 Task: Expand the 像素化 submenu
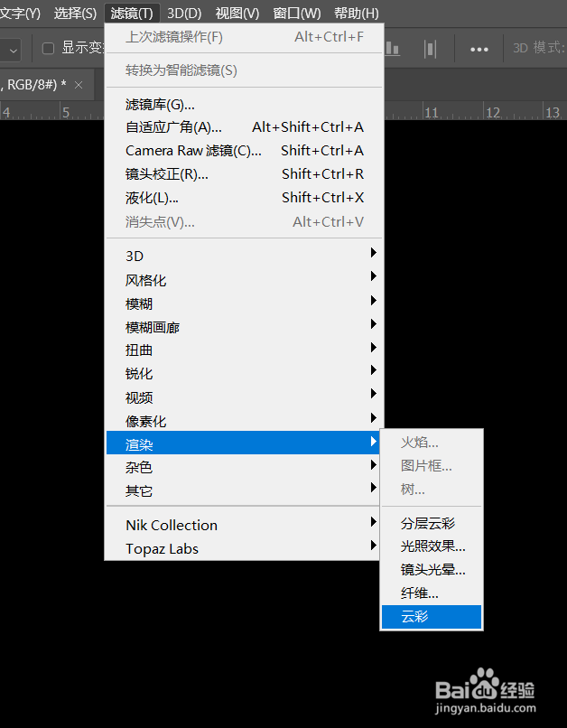pos(244,421)
